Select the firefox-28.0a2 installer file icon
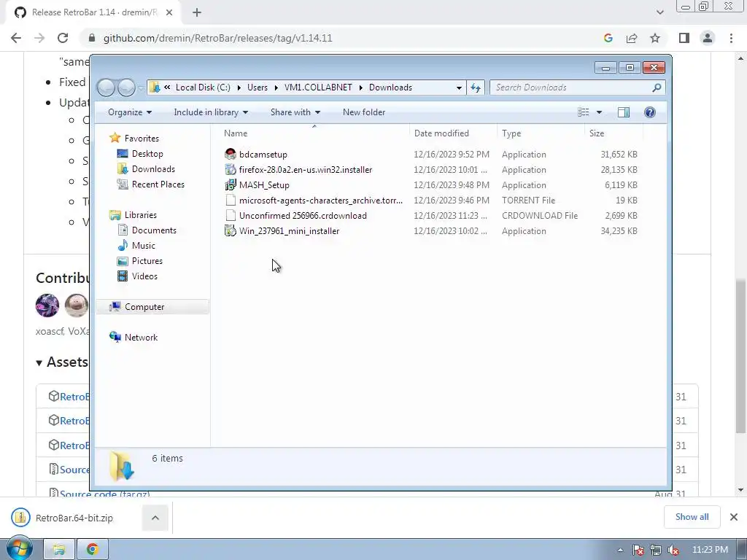747x560 pixels. click(231, 169)
